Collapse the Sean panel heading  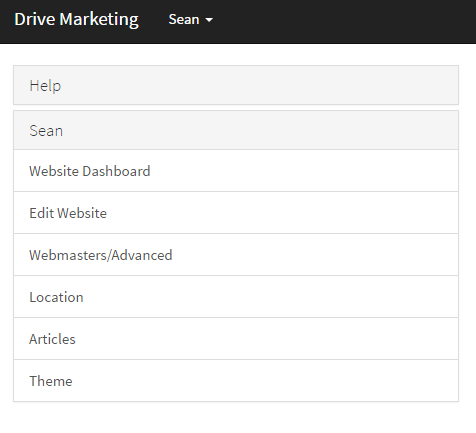point(236,130)
